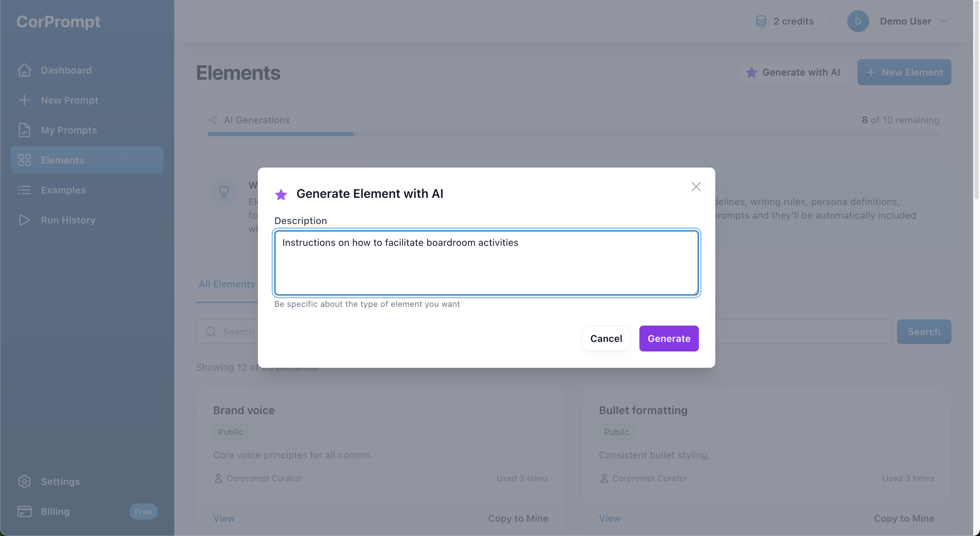Select the Elements grid icon
The image size is (980, 536).
24,160
